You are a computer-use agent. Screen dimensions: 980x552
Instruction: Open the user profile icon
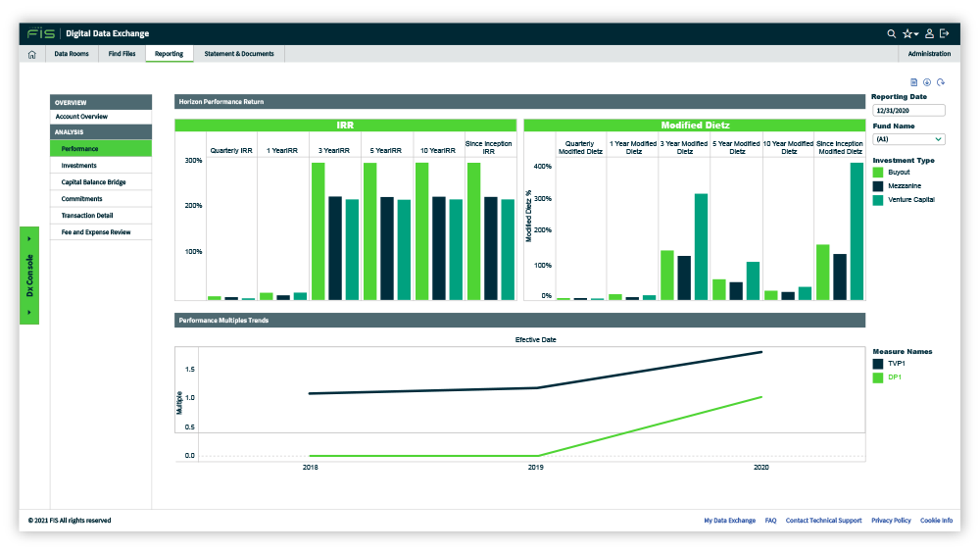(929, 33)
